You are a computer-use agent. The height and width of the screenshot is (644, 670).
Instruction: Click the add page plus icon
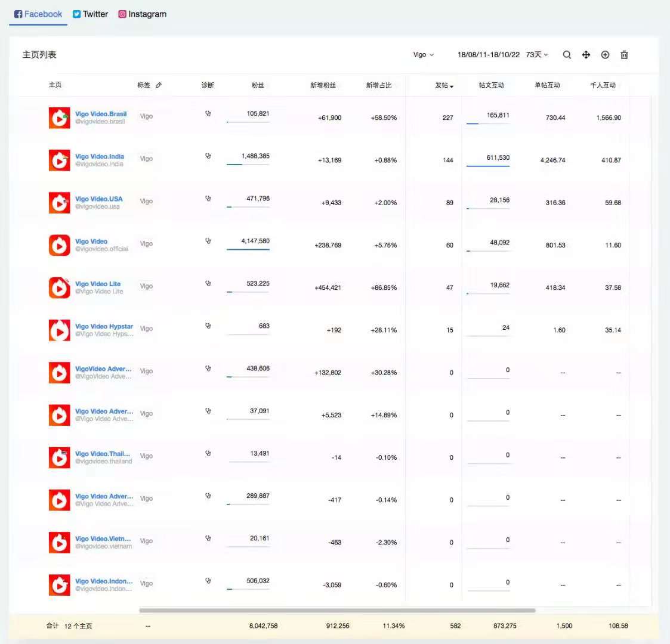(x=605, y=55)
